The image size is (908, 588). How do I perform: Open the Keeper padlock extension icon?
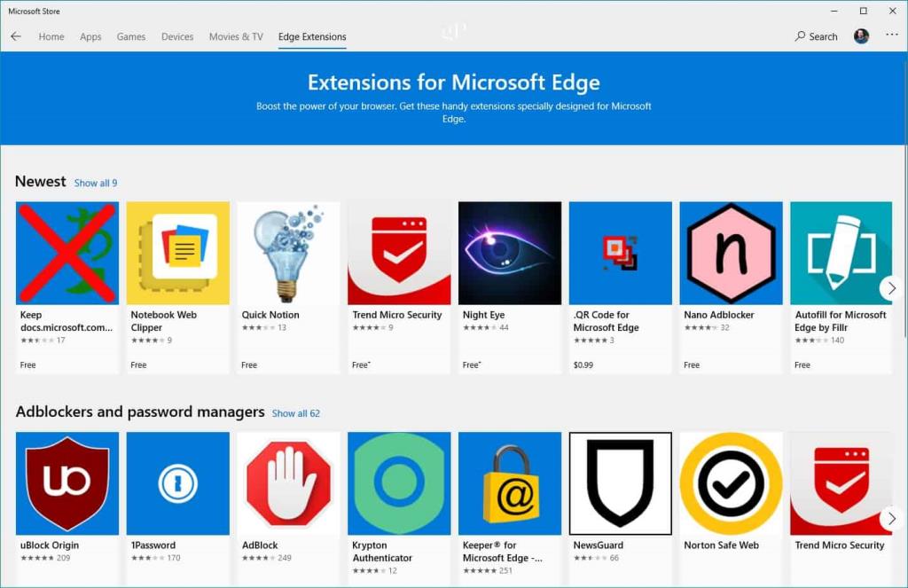[510, 483]
